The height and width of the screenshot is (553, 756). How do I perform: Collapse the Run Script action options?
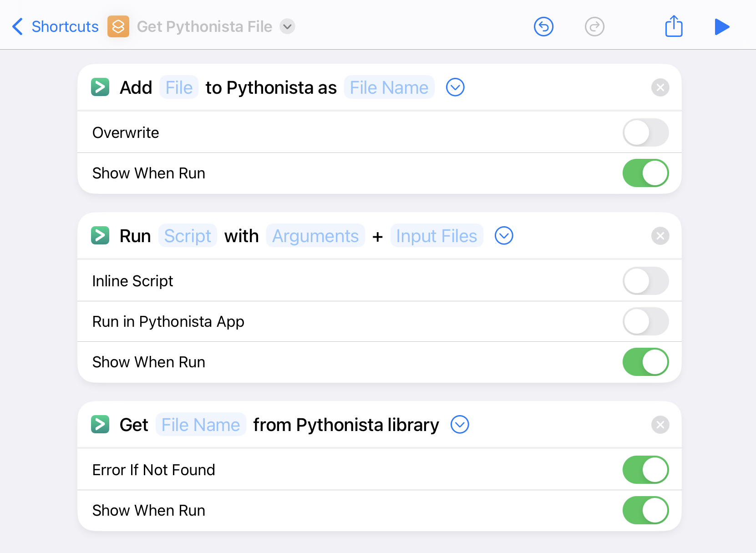(x=504, y=236)
